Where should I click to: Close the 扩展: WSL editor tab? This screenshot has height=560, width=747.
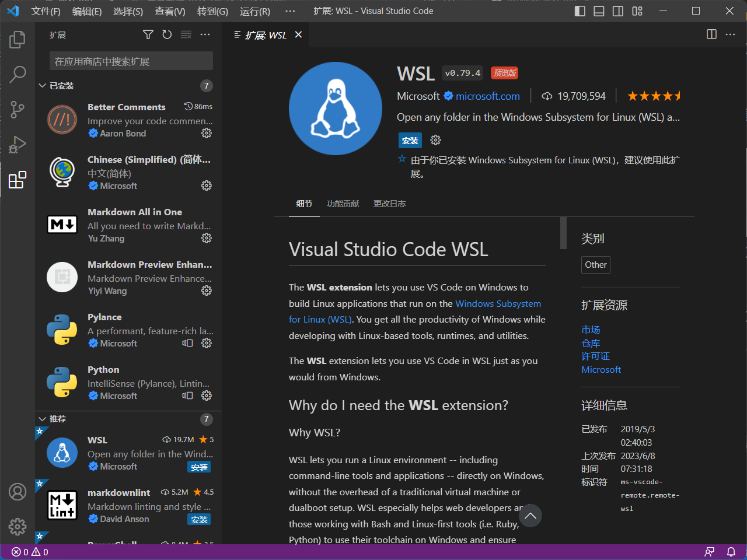(x=298, y=35)
